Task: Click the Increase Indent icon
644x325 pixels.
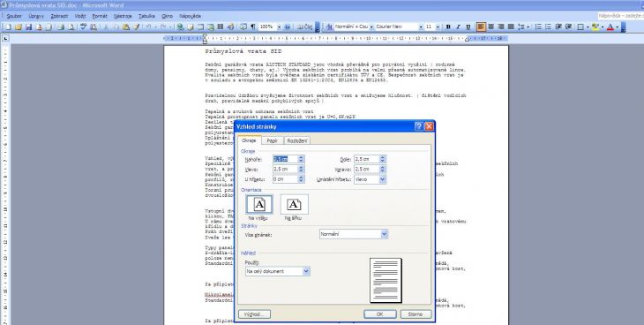Action: [x=568, y=27]
